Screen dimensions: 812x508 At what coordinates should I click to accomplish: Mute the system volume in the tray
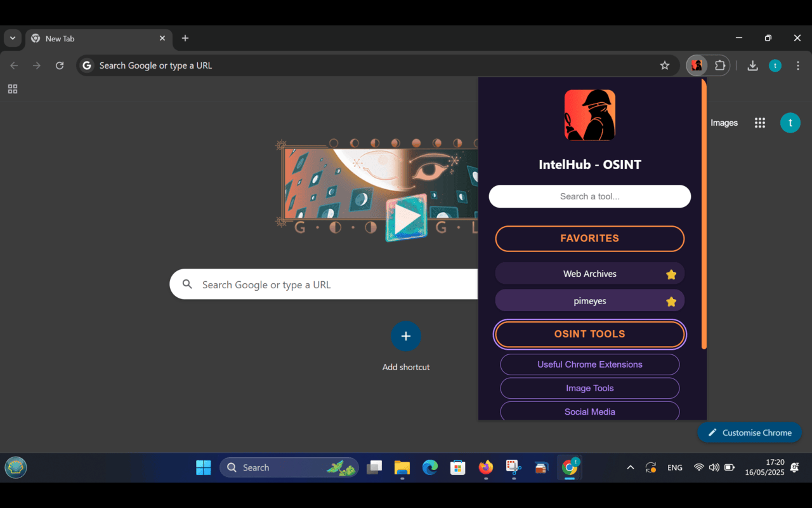click(x=714, y=467)
